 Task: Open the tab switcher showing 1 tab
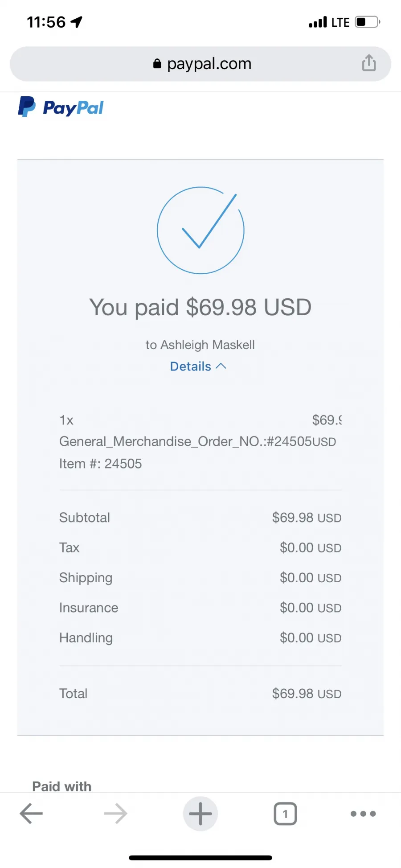tap(285, 814)
